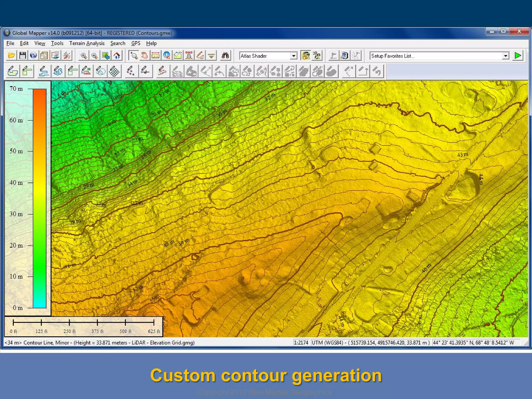Open online data via the globe icon
Screen dimensions: 532x399
pos(34,56)
